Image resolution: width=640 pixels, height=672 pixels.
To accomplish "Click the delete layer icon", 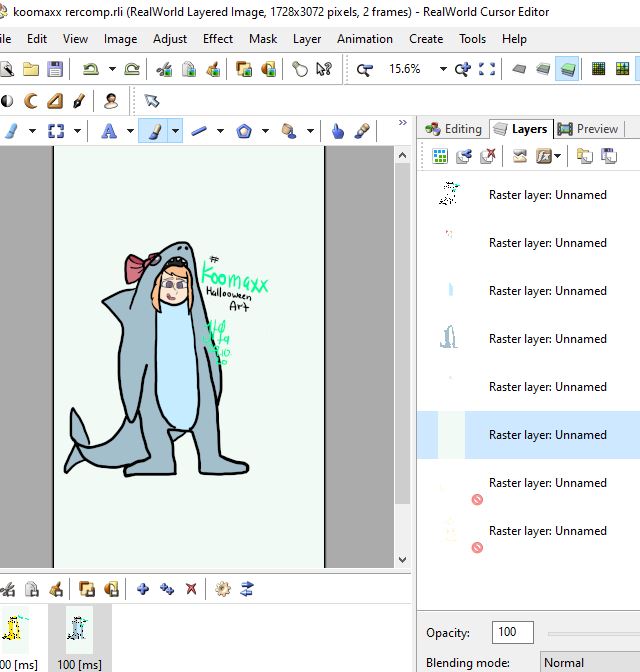I will coord(488,156).
